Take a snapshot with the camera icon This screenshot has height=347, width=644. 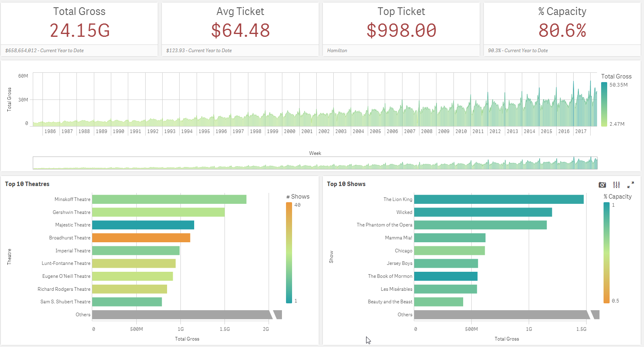[x=602, y=185]
